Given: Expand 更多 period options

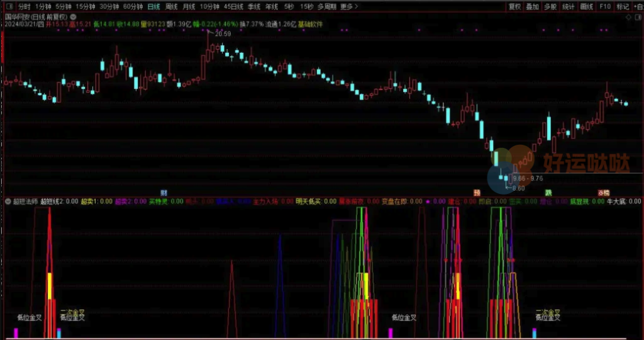Looking at the screenshot, I should (x=349, y=6).
